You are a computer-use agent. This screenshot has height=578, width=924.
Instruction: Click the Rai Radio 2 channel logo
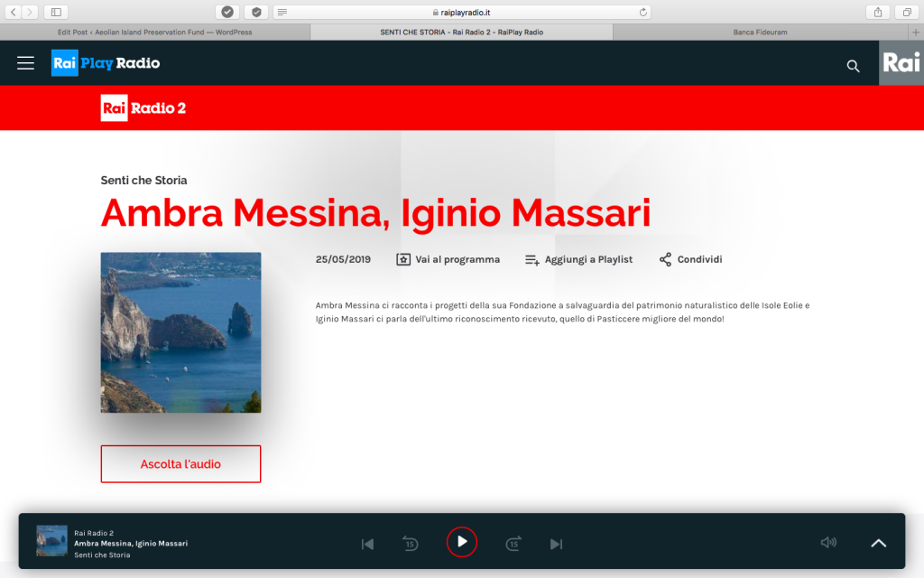pyautogui.click(x=143, y=108)
